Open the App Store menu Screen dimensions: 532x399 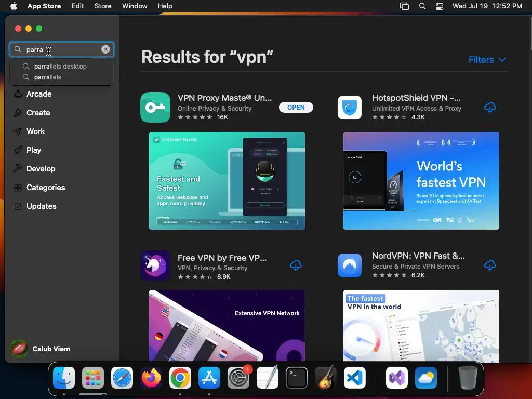coord(44,6)
